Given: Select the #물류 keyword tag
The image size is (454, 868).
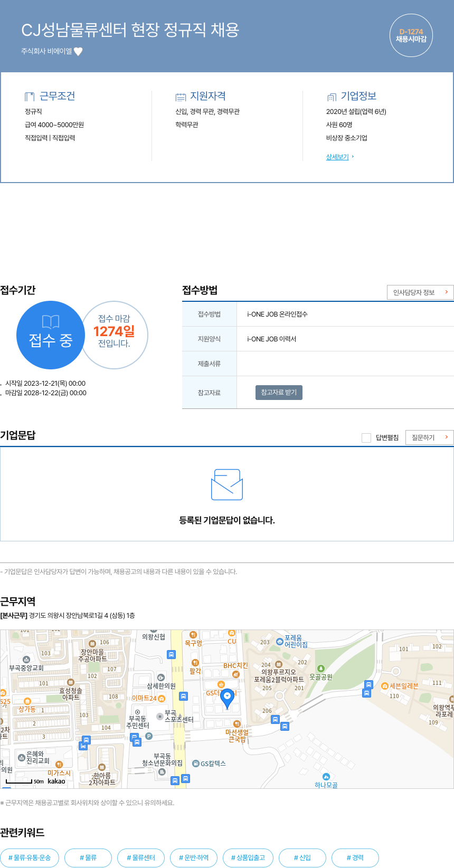Looking at the screenshot, I should tap(88, 857).
